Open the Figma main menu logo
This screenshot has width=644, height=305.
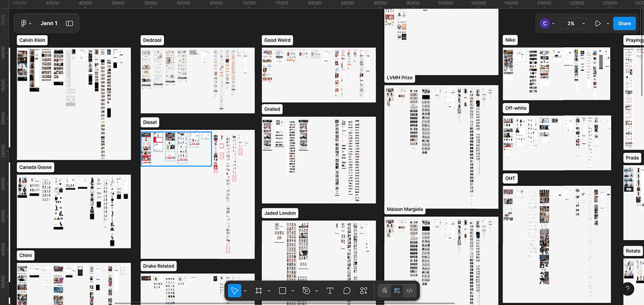pos(23,23)
